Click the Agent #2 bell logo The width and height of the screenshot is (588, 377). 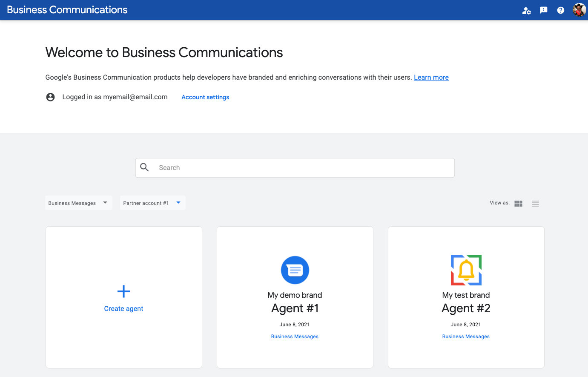(x=466, y=270)
